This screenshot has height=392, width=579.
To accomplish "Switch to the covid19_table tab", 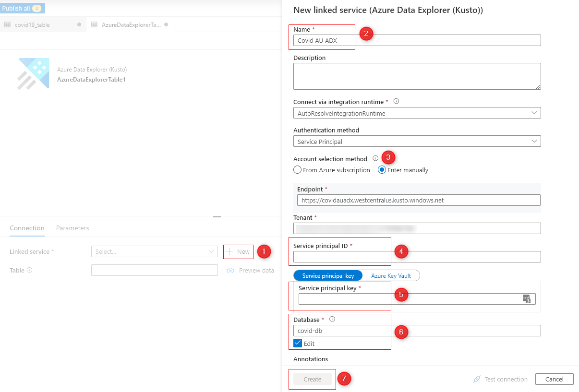I will pyautogui.click(x=43, y=24).
